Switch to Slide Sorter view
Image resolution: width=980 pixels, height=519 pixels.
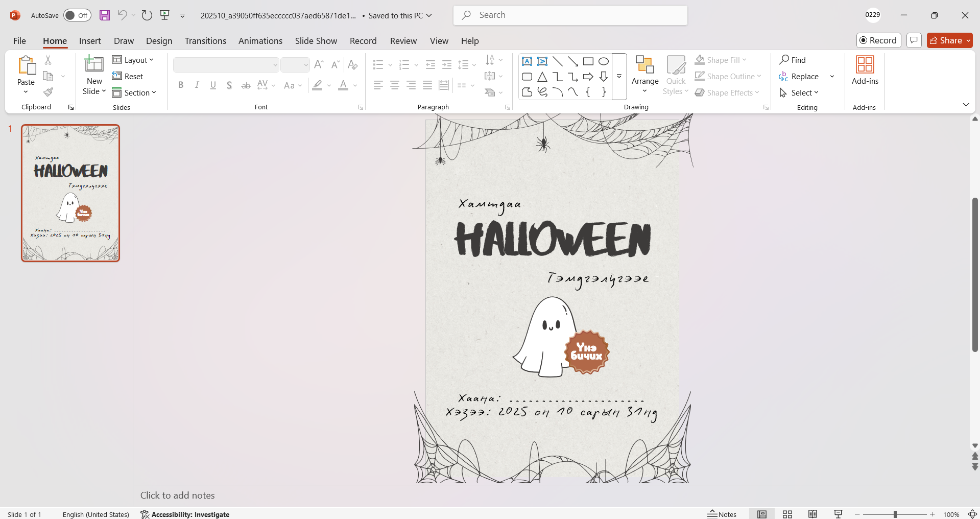787,514
